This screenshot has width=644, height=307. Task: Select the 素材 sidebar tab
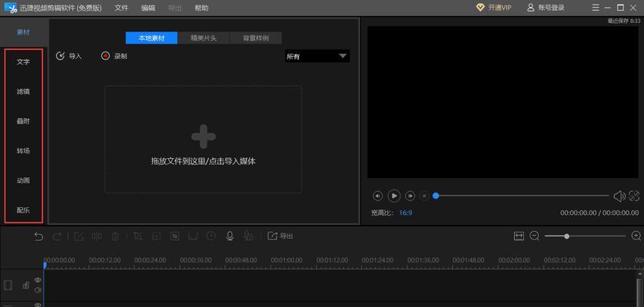23,32
